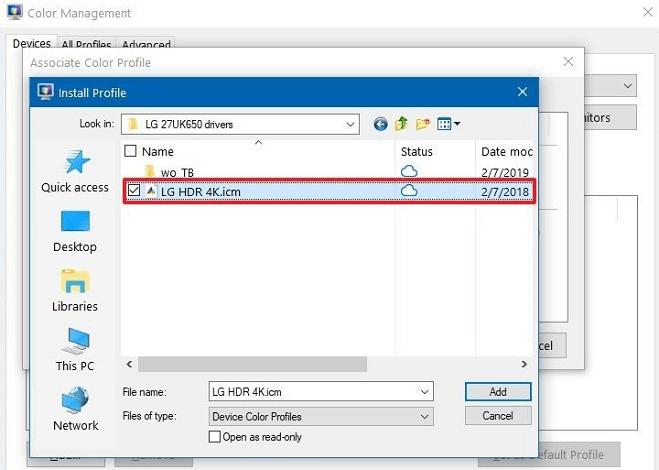Click the Install Profile title bar monitor icon
The image size is (659, 470).
pyautogui.click(x=45, y=92)
